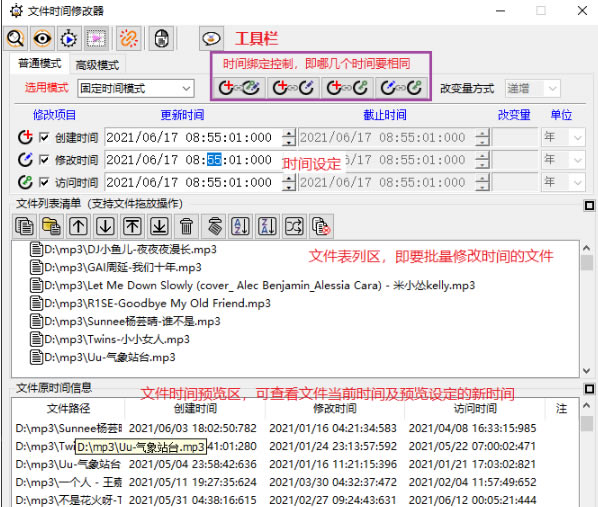This screenshot has width=598, height=507.
Task: Click the move to top icon
Action: 132,226
